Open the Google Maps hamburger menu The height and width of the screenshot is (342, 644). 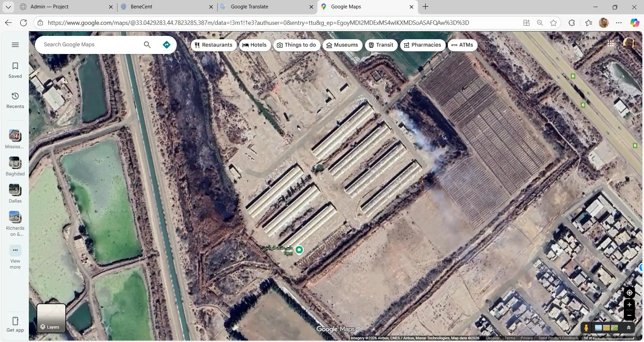(15, 45)
